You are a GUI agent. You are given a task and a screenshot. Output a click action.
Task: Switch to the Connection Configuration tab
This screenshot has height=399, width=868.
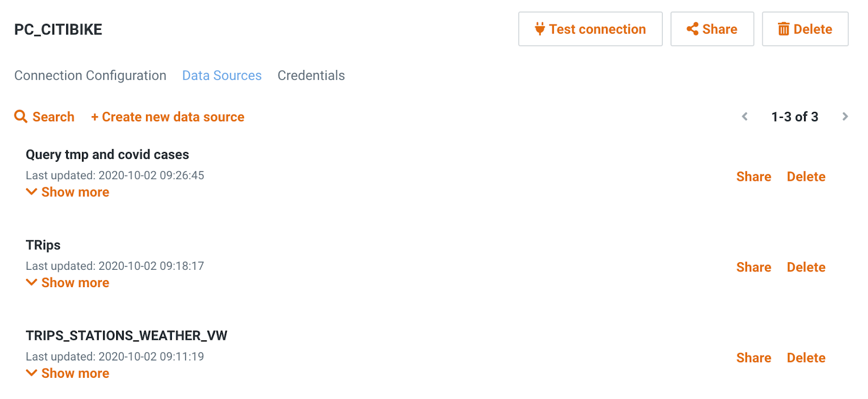pos(90,75)
